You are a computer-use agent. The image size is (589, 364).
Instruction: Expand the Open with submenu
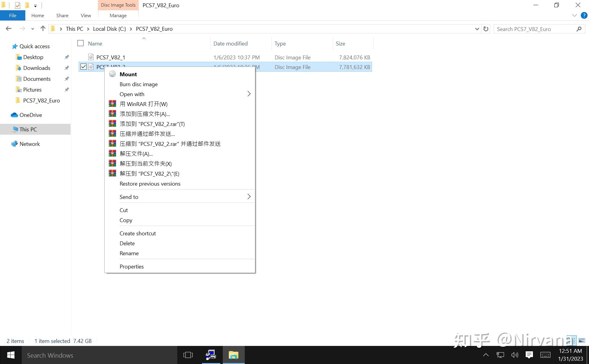tap(249, 94)
